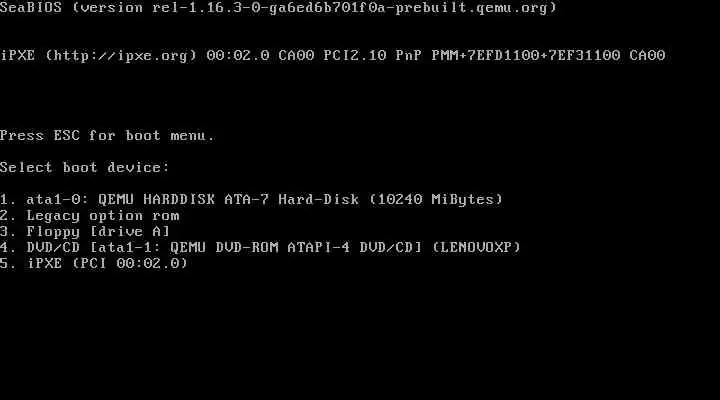The width and height of the screenshot is (720, 400).
Task: Click the (10240 MiBytes) size text
Action: (436, 200)
